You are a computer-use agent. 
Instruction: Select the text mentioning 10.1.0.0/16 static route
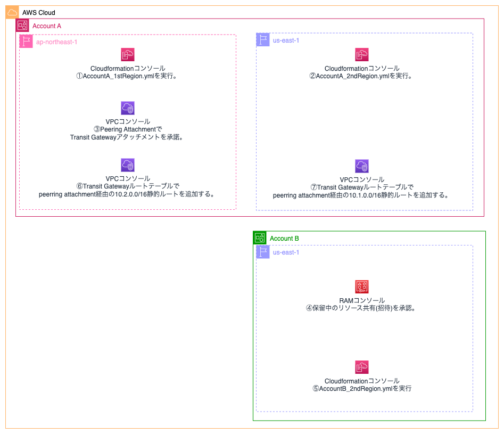[x=361, y=195]
